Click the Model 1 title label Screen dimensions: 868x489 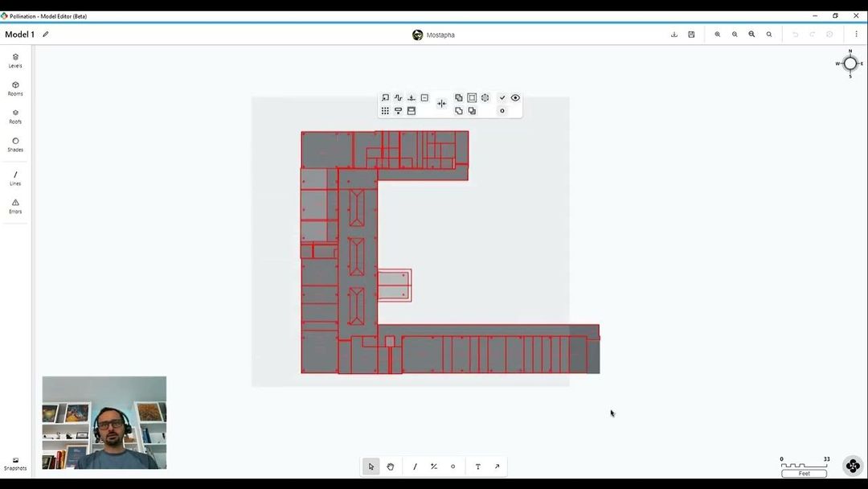click(18, 34)
